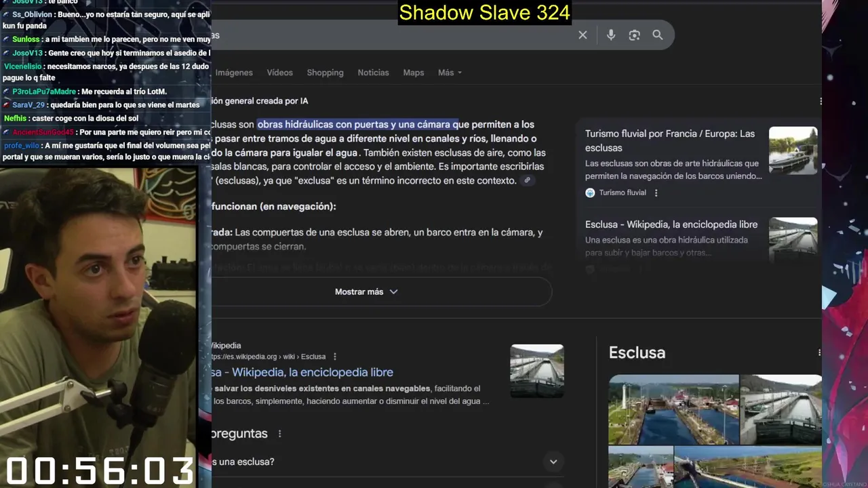Open the Esclusa knowledge panel options menu
The image size is (868, 488).
pyautogui.click(x=819, y=352)
